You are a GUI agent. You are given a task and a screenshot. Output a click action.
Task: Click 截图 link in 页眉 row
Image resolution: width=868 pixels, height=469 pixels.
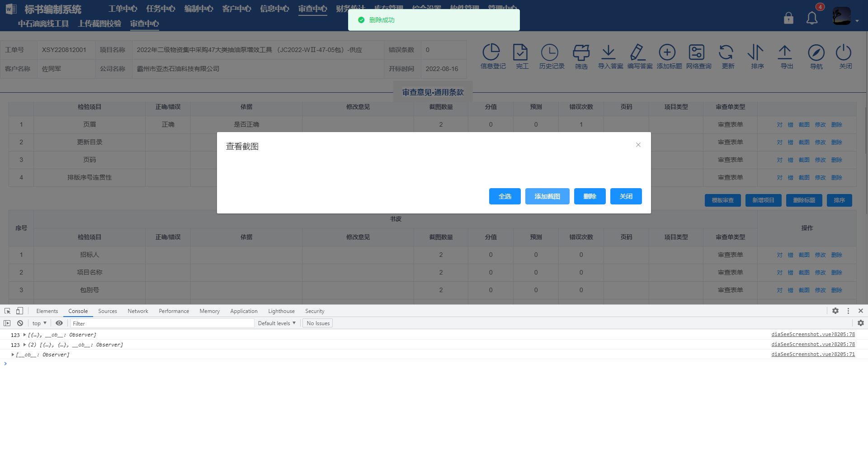[x=804, y=125]
